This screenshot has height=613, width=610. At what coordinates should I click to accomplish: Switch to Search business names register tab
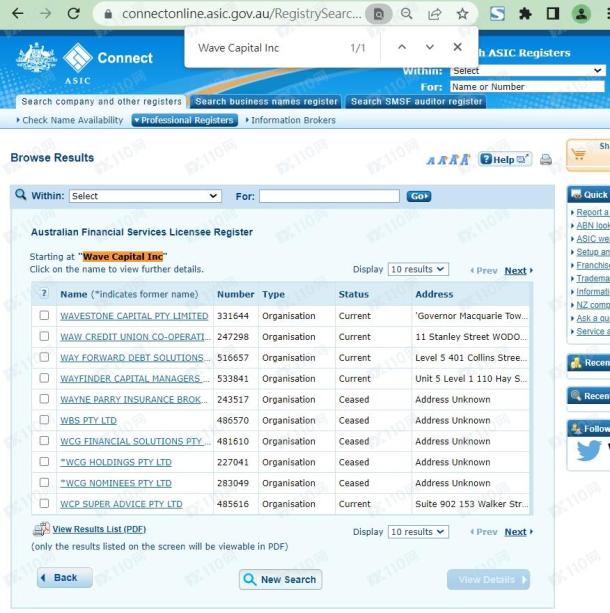(266, 102)
